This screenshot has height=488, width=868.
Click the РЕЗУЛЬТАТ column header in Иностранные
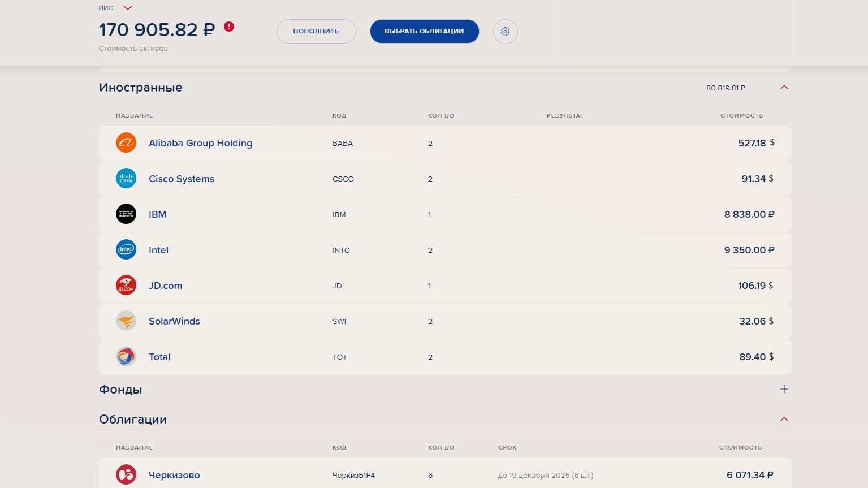point(565,116)
